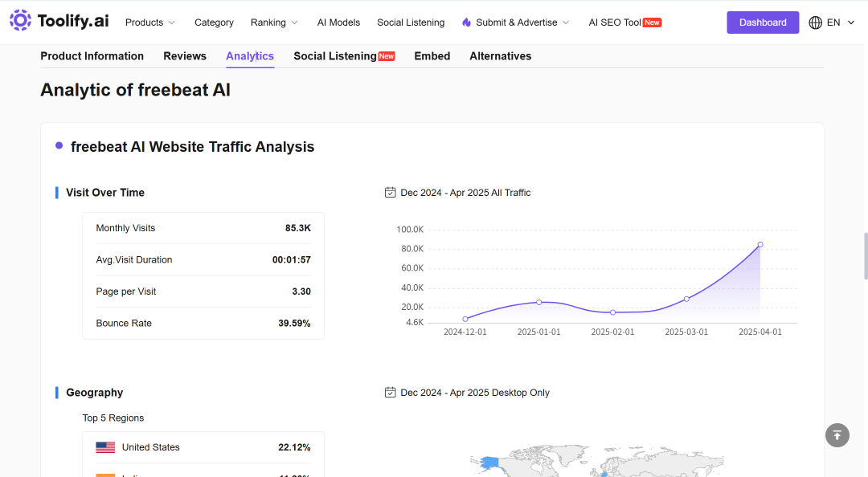This screenshot has height=477, width=868.
Task: Click the Visit Over Time heading
Action: point(105,193)
